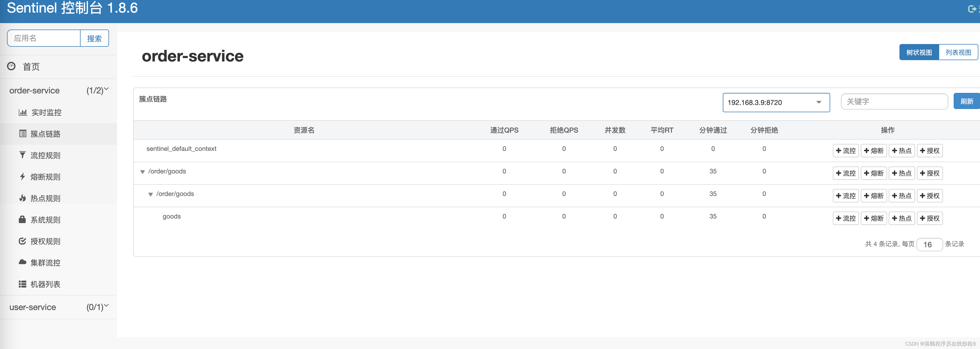Click the lightning bolt icon for 熔断规则
The image size is (980, 349).
[23, 177]
